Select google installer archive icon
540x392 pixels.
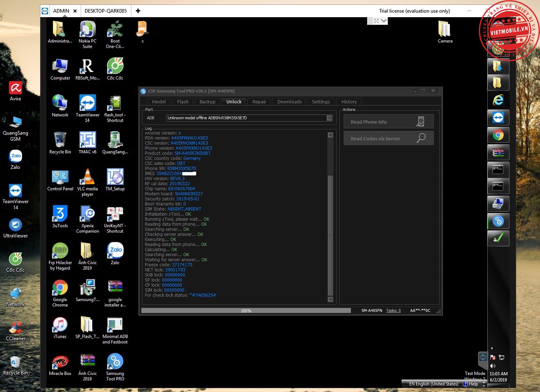(115, 293)
